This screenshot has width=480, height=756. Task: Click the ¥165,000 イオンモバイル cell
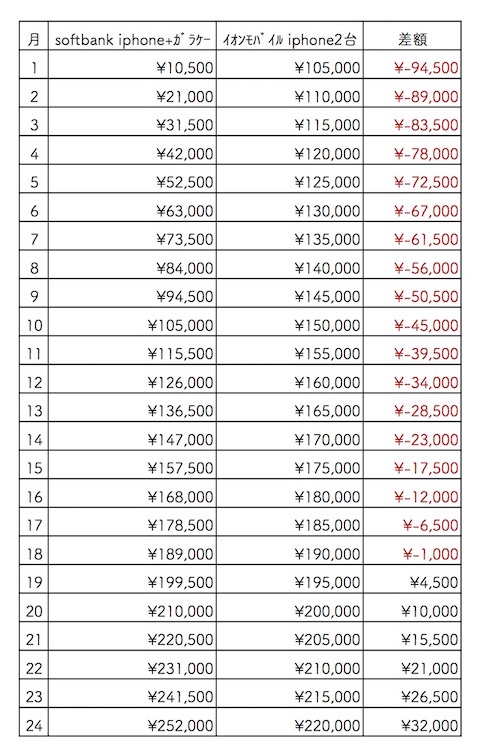point(290,408)
